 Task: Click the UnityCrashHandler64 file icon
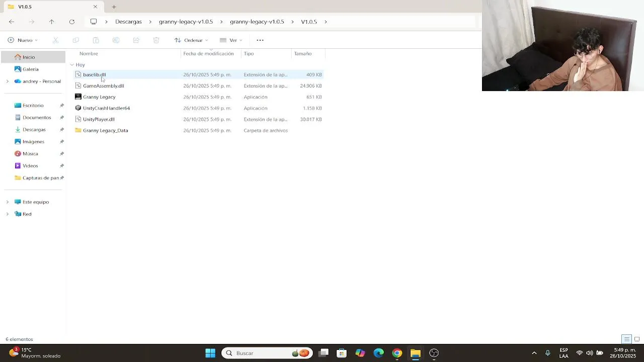[x=78, y=108]
